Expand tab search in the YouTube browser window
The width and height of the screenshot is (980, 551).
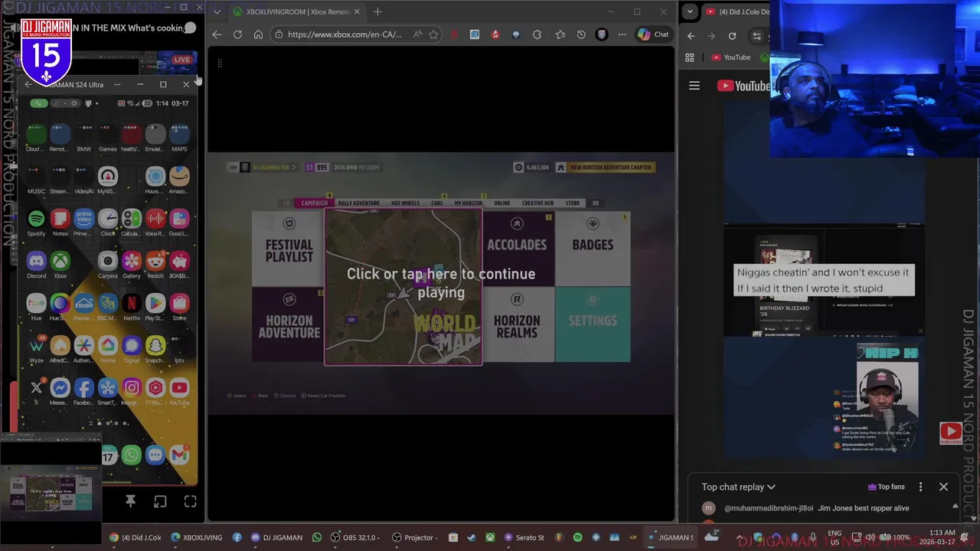pos(691,11)
